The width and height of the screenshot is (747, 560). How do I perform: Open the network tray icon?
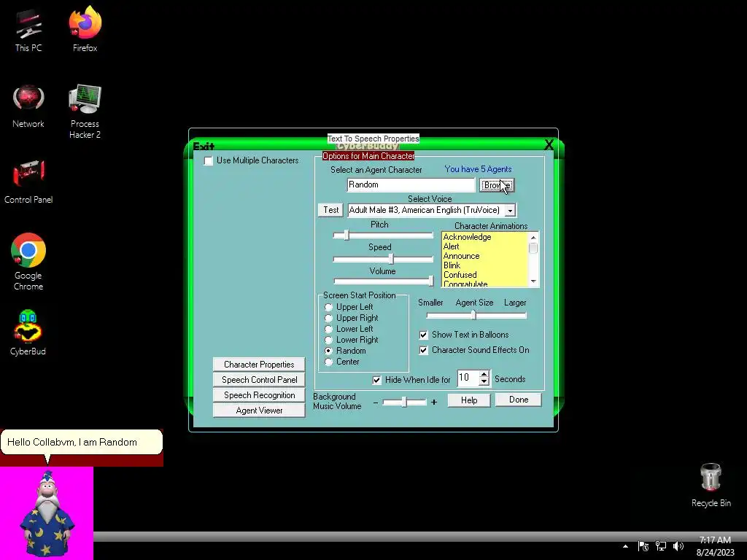(x=660, y=546)
